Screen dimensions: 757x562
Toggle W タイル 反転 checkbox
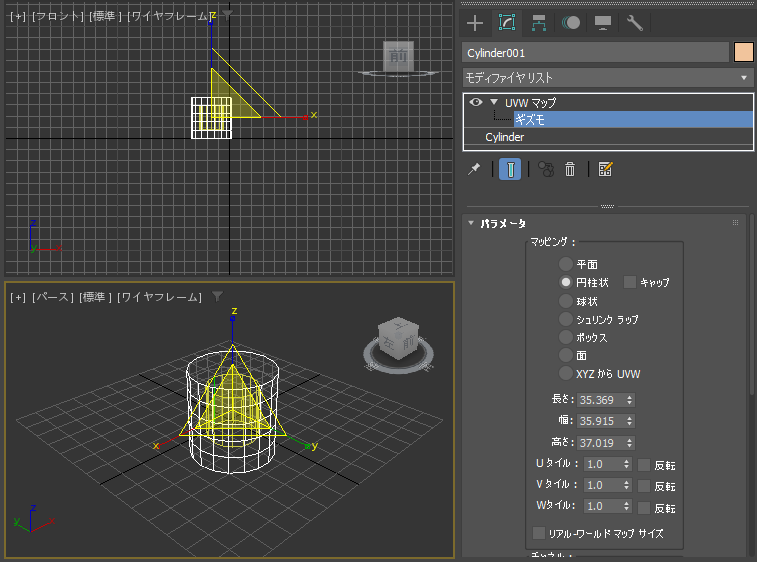tap(644, 507)
